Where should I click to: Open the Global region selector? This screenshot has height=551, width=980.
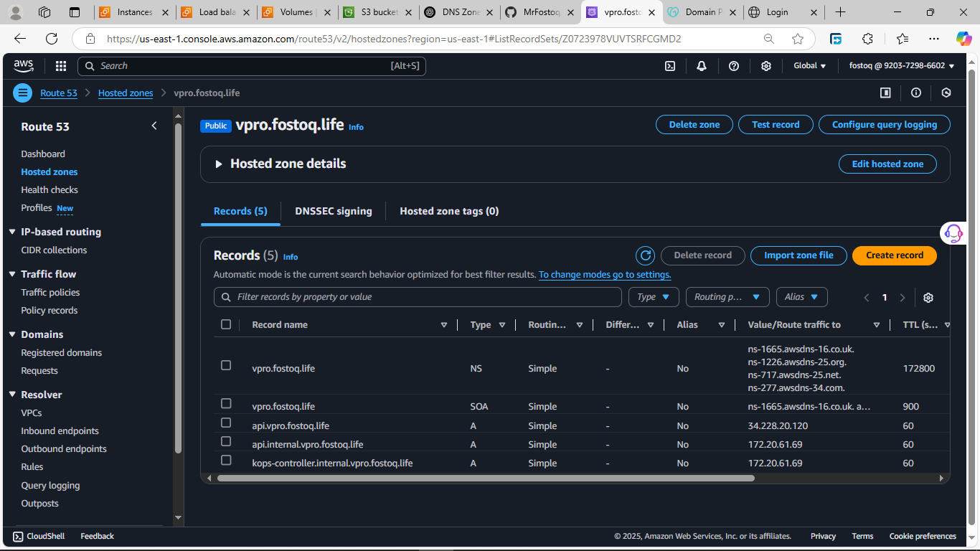coord(810,66)
